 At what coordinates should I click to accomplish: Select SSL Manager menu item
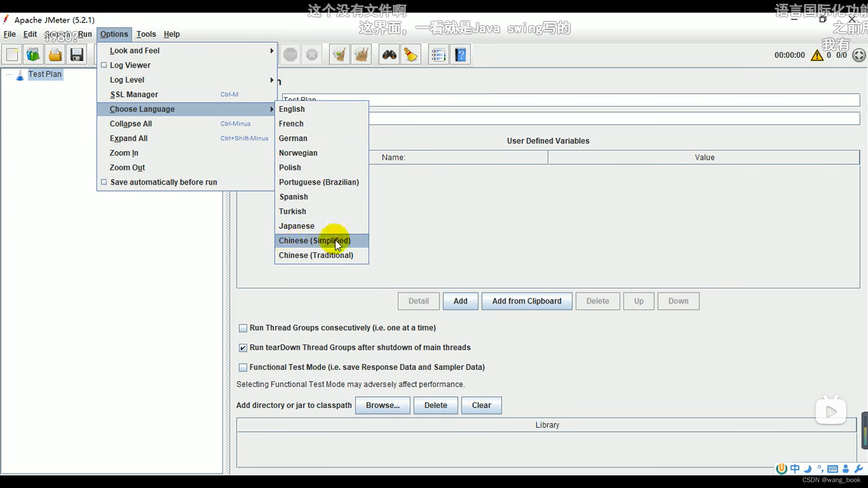click(x=186, y=94)
